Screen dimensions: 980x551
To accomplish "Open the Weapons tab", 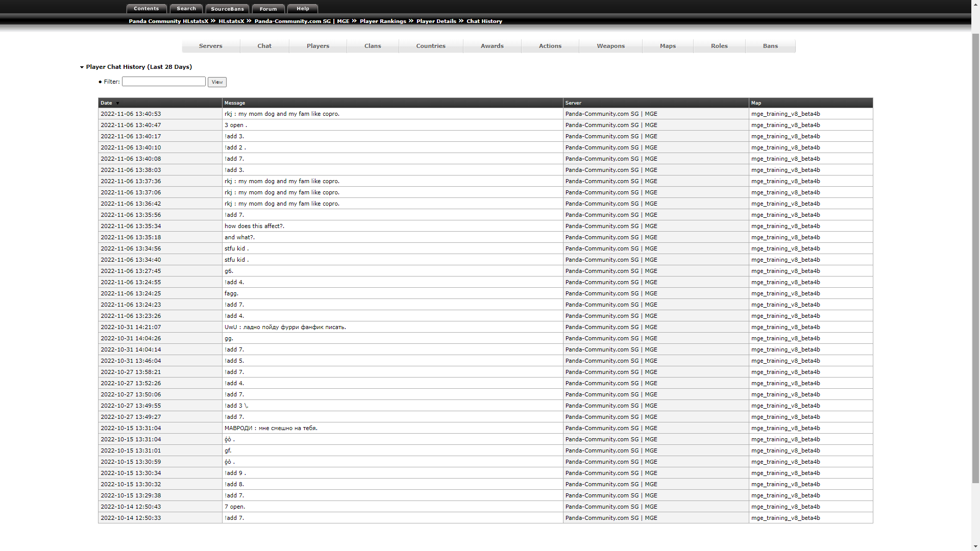I will (x=610, y=46).
